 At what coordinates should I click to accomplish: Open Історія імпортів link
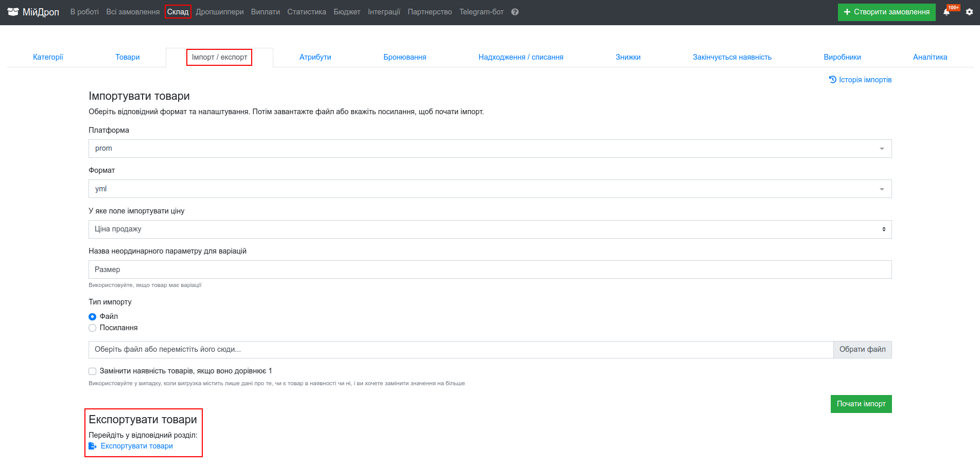tap(860, 80)
